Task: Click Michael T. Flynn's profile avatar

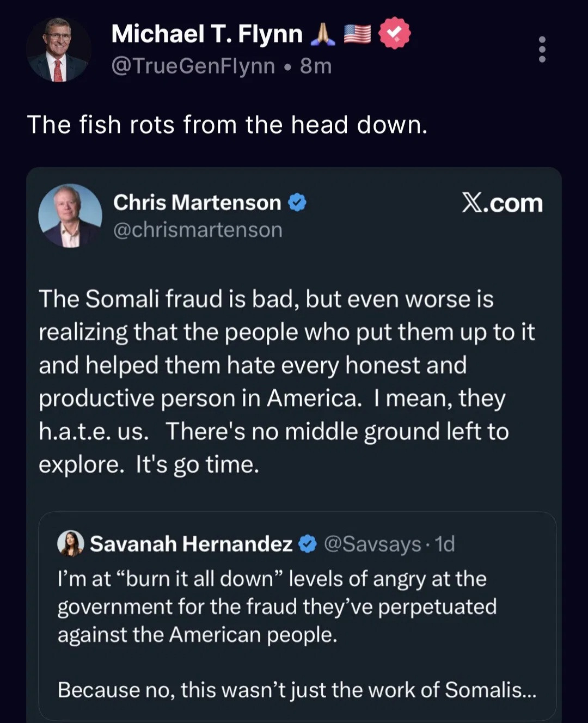Action: (x=58, y=50)
